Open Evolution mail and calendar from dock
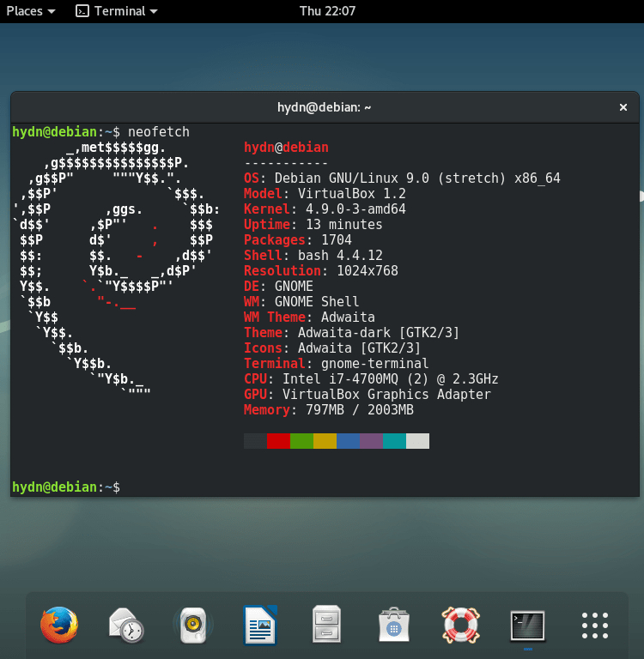Image resolution: width=644 pixels, height=659 pixels. click(125, 625)
